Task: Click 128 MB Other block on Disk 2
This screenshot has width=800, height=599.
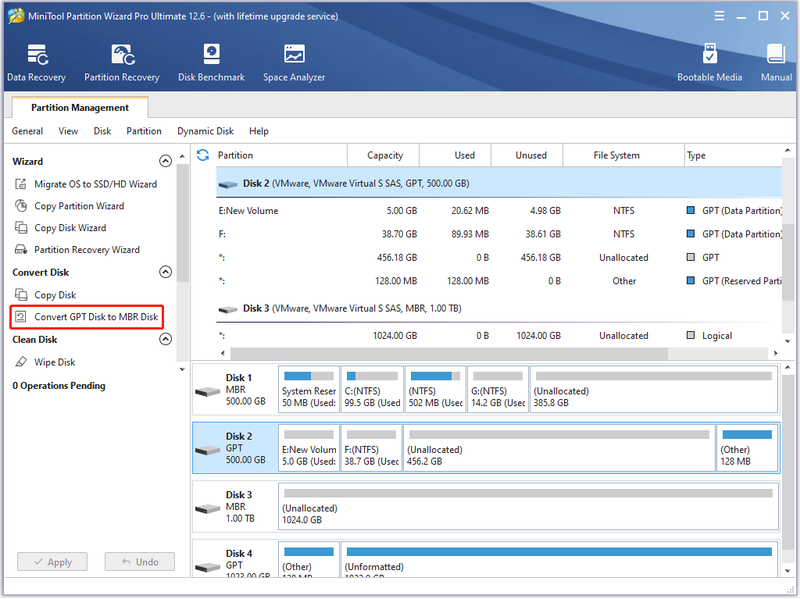Action: coord(747,448)
